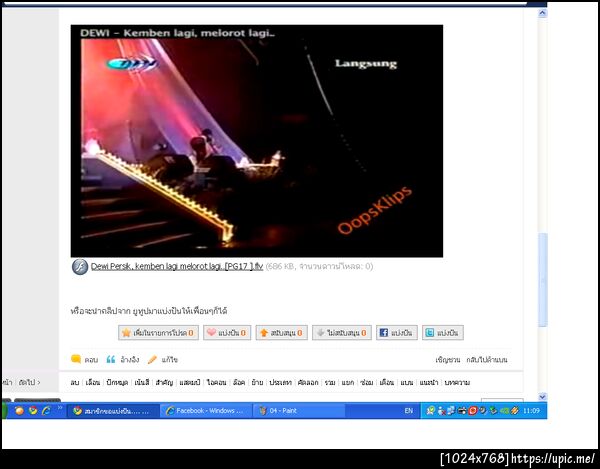
Task: Click the star add-to-favorites button
Action: pos(158,332)
